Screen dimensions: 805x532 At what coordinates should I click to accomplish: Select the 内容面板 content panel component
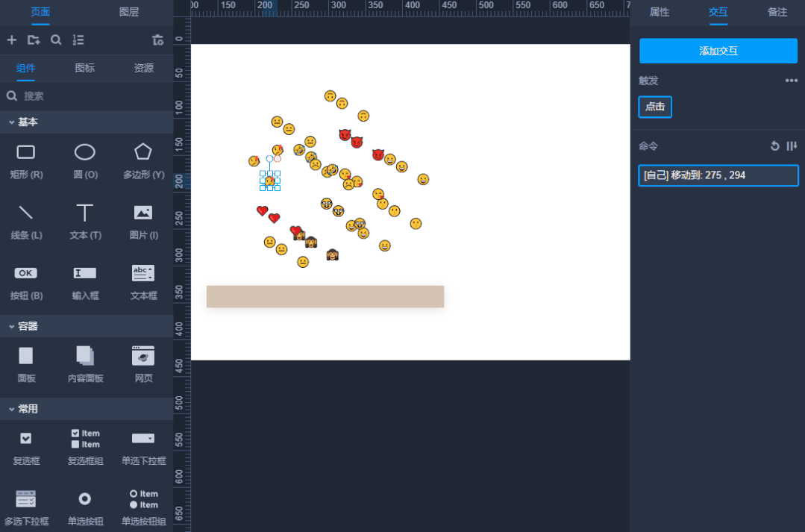click(85, 365)
